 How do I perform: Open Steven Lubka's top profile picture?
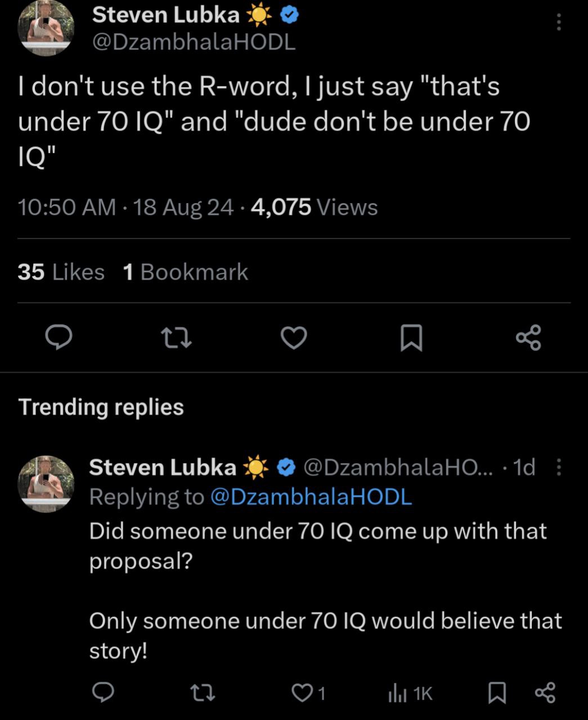pyautogui.click(x=46, y=28)
